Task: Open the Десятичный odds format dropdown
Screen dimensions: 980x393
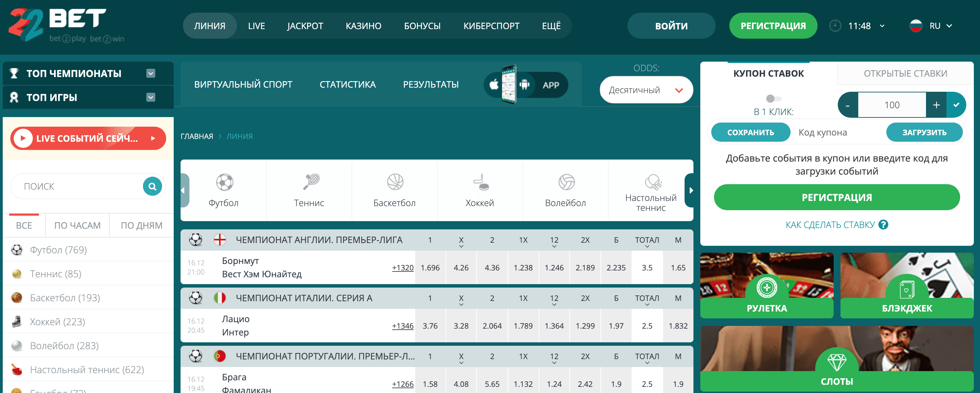Action: click(x=646, y=90)
